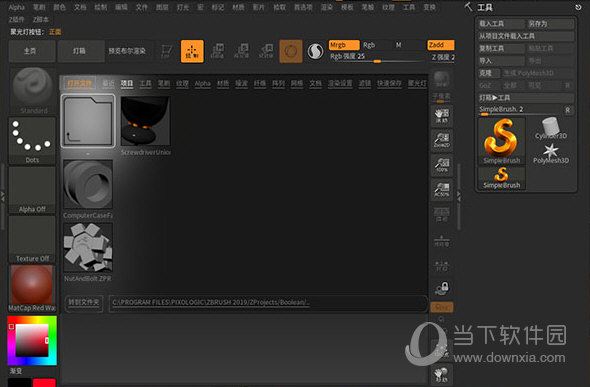Click the 100% actual size icon
Image resolution: width=590 pixels, height=387 pixels.
(442, 165)
